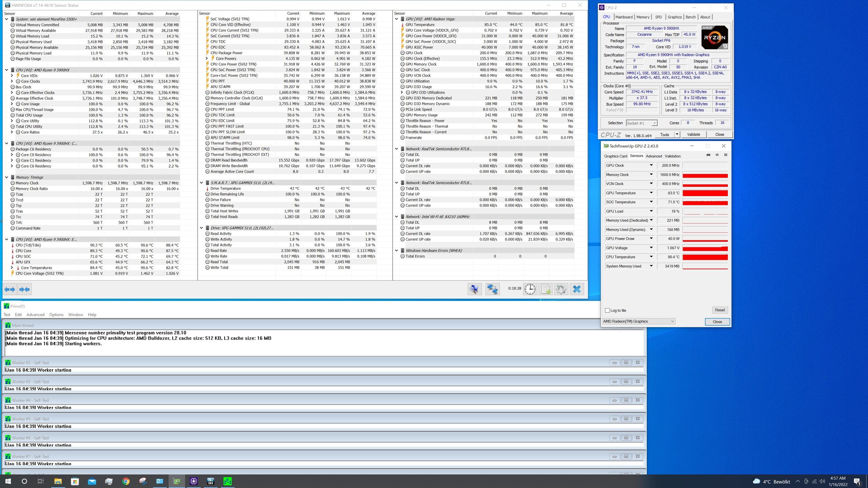868x488 pixels.
Task: Switch to GPU-Z taskbar icon
Action: (177, 481)
